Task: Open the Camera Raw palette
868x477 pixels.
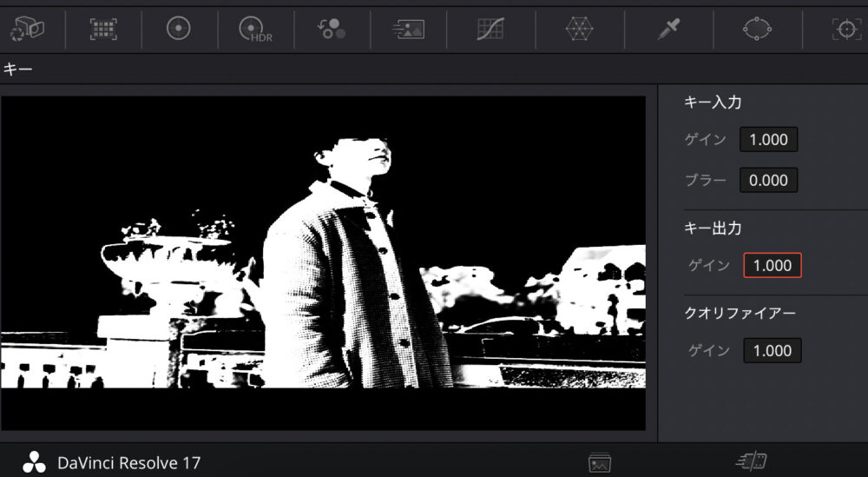Action: click(27, 30)
